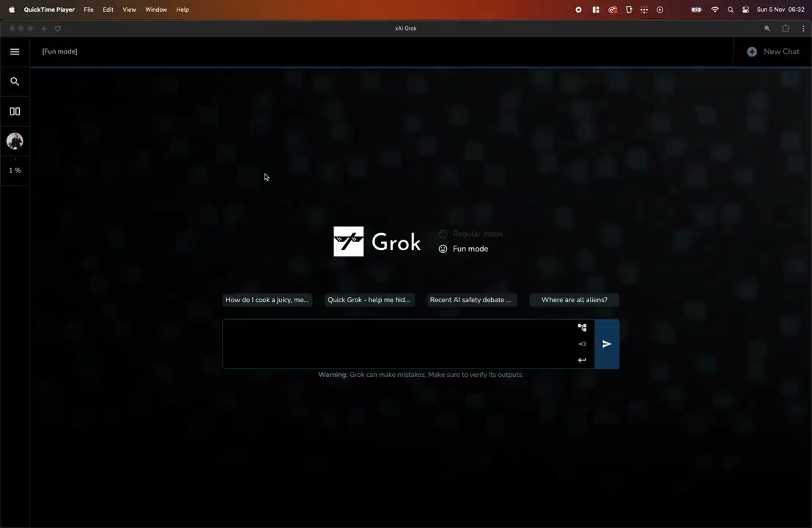Send the message with the arrow button
The image size is (812, 528).
click(606, 343)
